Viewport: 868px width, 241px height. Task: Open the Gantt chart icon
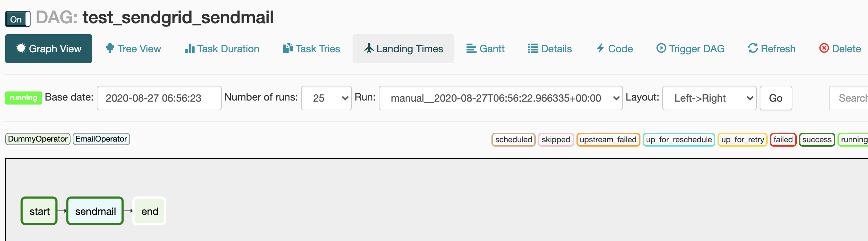(x=471, y=48)
